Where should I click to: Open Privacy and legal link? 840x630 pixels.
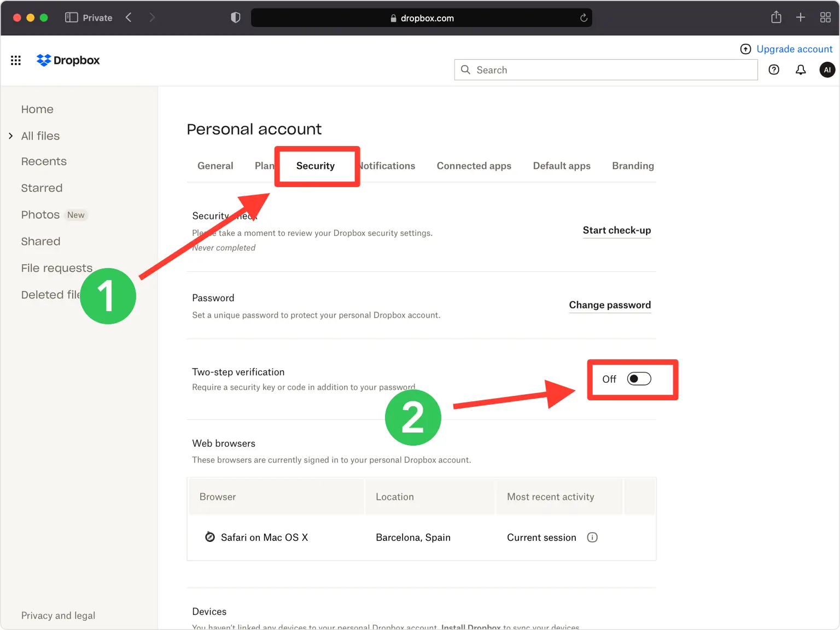(58, 615)
